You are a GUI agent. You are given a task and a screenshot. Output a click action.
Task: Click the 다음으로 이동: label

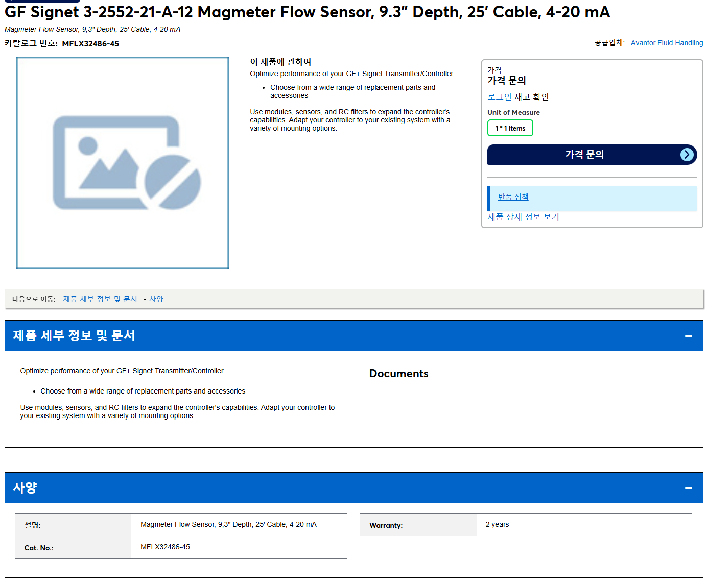[34, 299]
